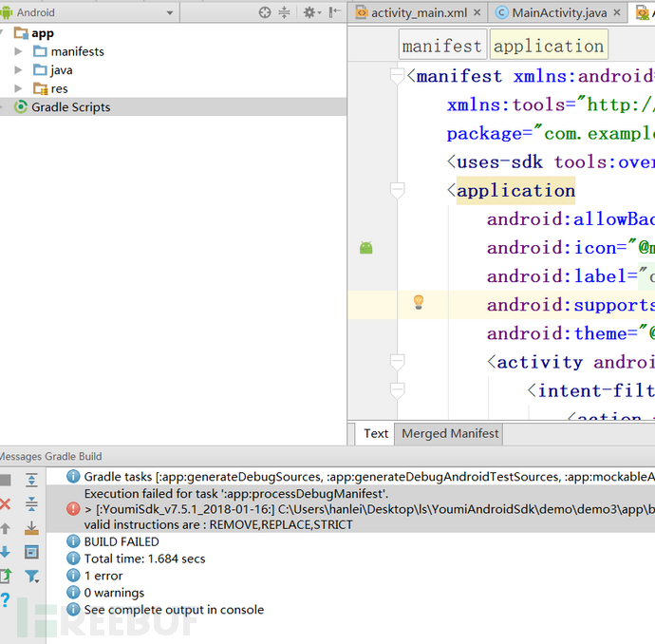This screenshot has width=655, height=644.
Task: Collapse the application tag fold marker
Action: tap(397, 191)
